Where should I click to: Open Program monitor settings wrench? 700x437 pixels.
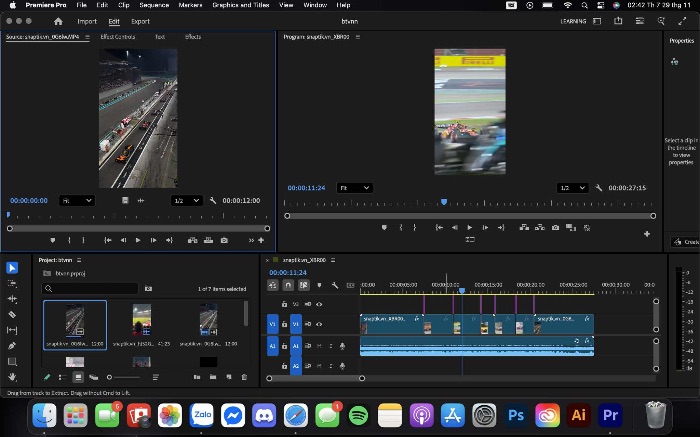599,188
